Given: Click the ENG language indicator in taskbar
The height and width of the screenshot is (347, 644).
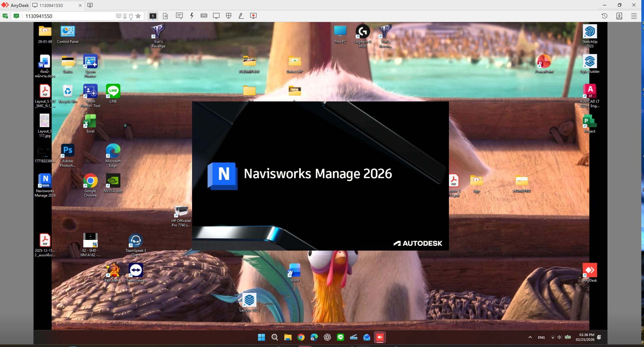Looking at the screenshot, I should (541, 337).
